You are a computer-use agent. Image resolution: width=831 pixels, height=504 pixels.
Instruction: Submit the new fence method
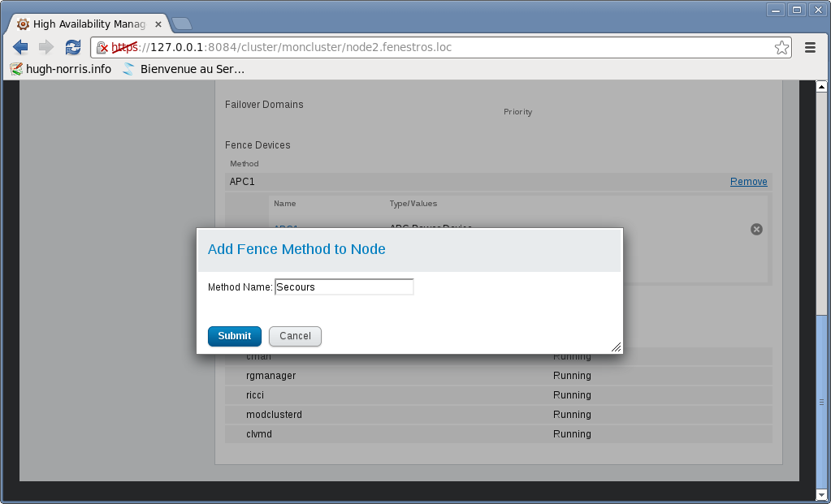(x=234, y=336)
